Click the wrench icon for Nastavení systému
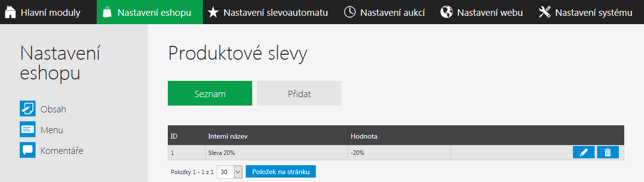The width and height of the screenshot is (644, 182). [544, 12]
